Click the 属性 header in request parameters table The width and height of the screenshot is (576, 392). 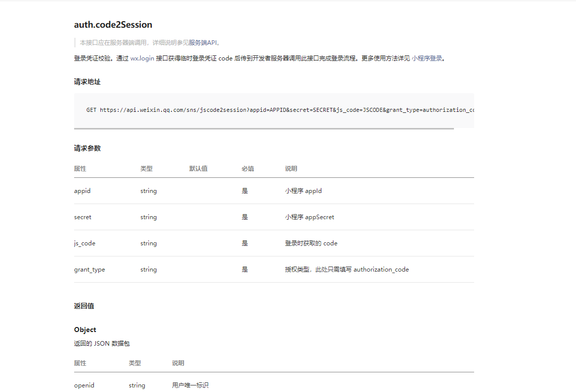80,168
